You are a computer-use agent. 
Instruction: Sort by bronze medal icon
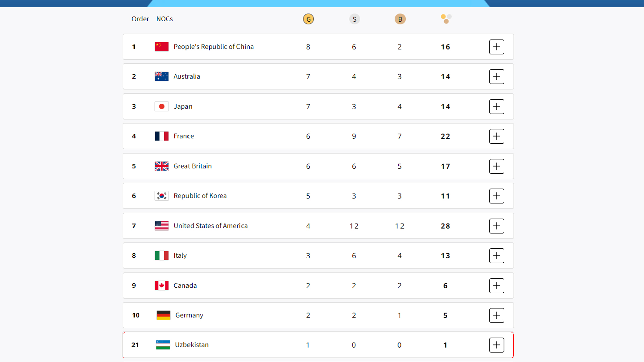[x=400, y=19]
